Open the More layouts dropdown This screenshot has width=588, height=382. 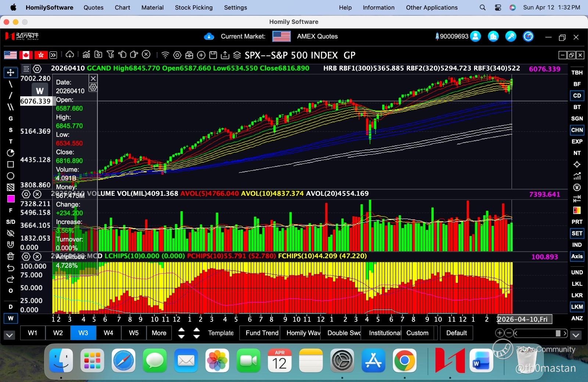(159, 333)
